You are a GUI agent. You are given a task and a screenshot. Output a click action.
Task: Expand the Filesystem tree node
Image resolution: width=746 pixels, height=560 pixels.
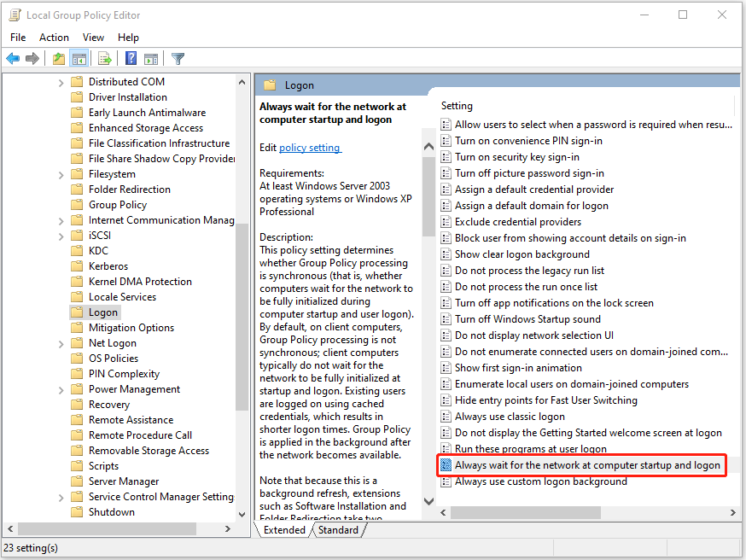(x=61, y=175)
